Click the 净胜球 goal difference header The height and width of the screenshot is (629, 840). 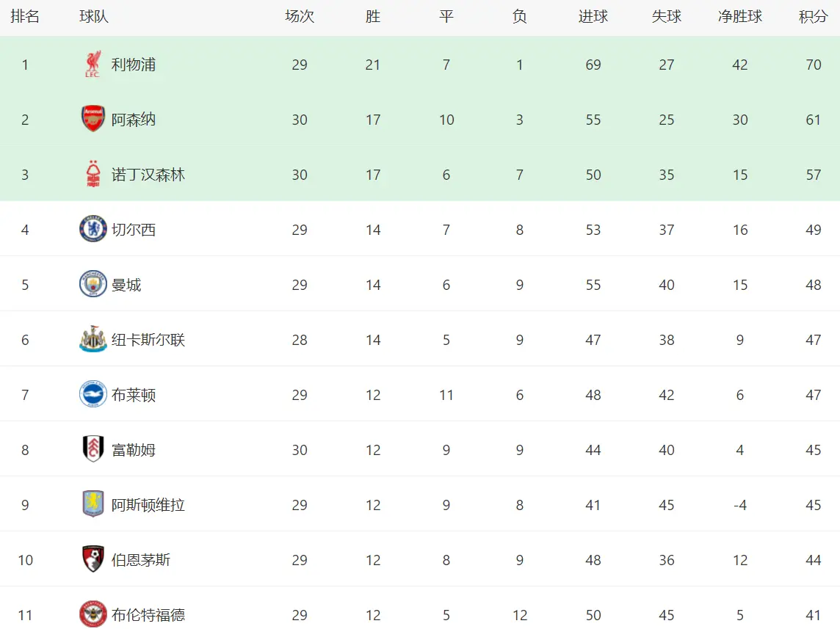coord(740,17)
